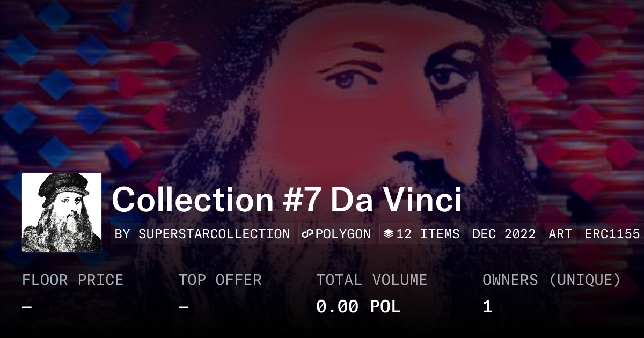This screenshot has height=338, width=644.
Task: Click the FLOOR PRICE label
Action: click(x=72, y=280)
